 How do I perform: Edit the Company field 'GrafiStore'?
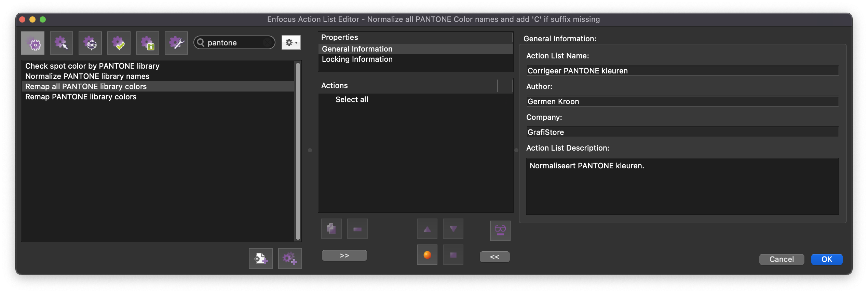coord(682,132)
